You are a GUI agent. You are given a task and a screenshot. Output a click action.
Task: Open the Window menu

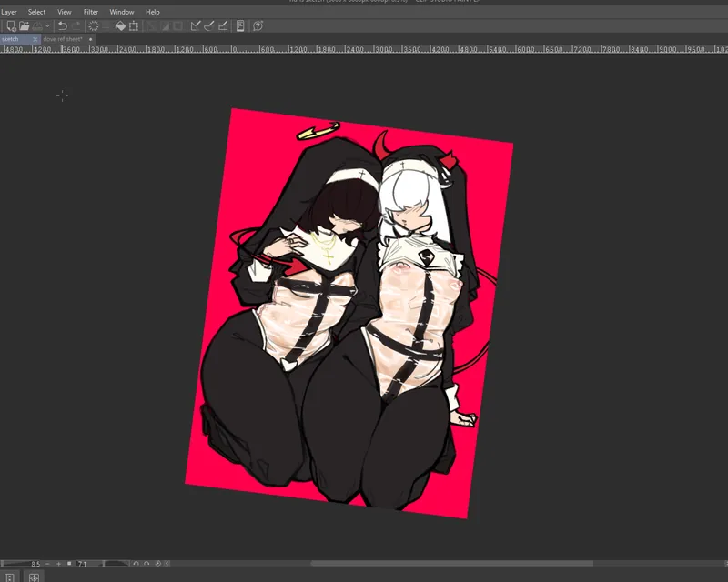click(x=122, y=12)
